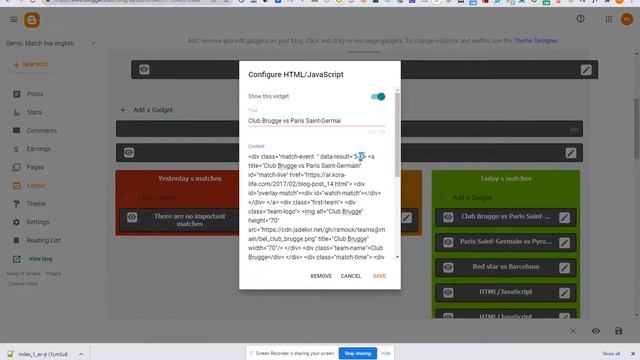Click Stop sharing in screen recorder bar
This screenshot has width=640, height=360.
coord(358,353)
